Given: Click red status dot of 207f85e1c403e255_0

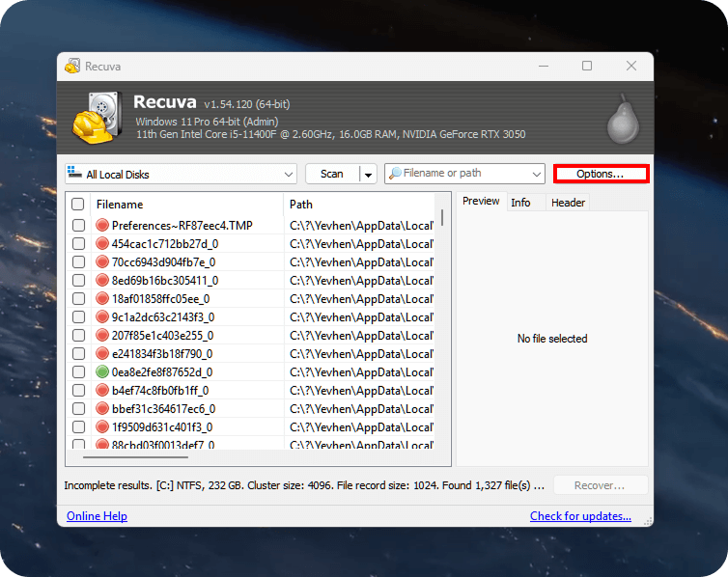Looking at the screenshot, I should tap(102, 336).
